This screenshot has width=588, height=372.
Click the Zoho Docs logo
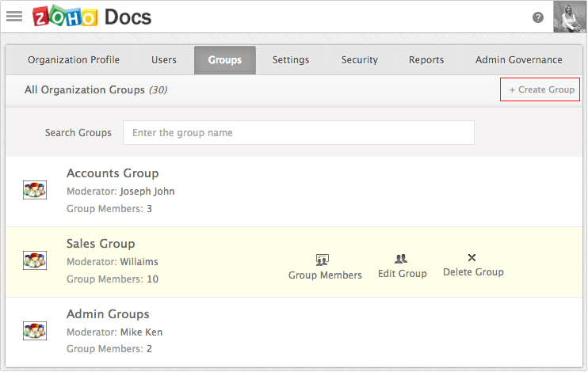pyautogui.click(x=92, y=17)
